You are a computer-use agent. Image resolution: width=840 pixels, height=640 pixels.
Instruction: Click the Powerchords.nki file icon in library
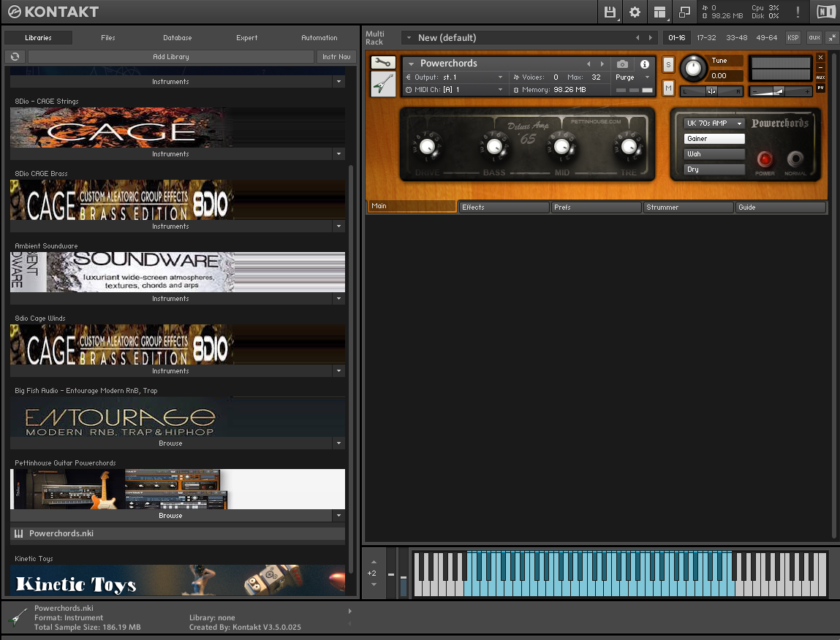point(19,533)
